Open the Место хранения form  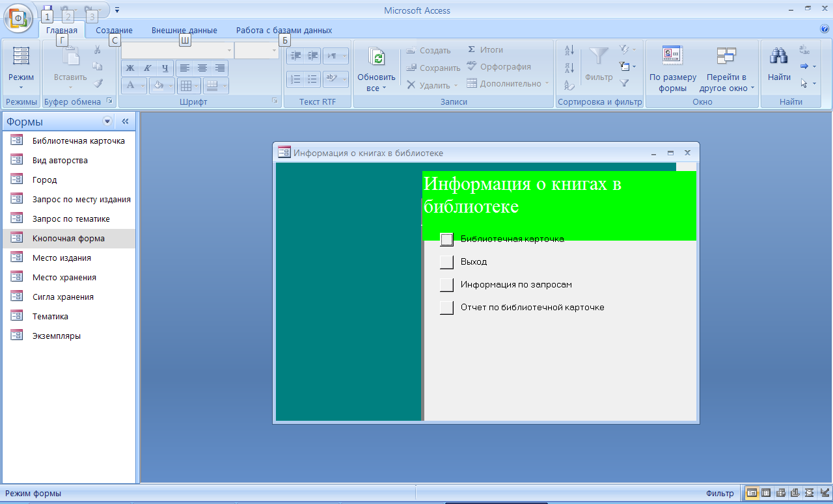point(64,278)
